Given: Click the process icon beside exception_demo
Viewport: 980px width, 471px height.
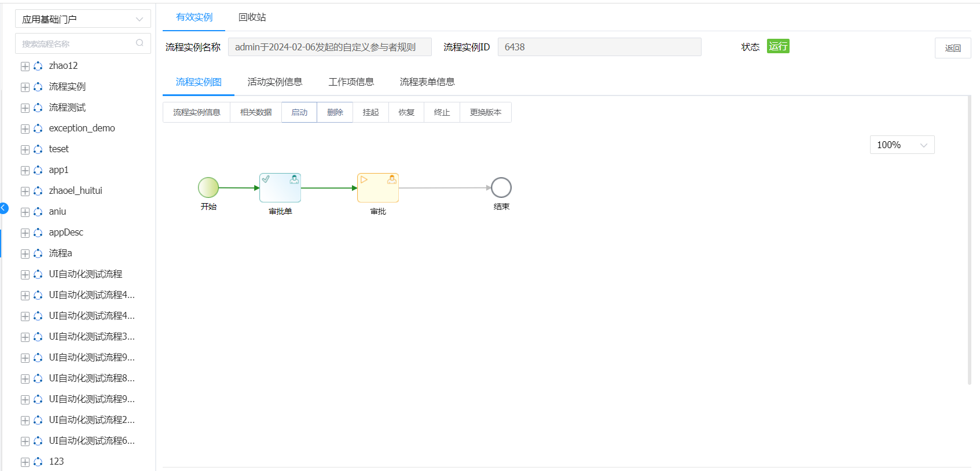Looking at the screenshot, I should click(38, 128).
